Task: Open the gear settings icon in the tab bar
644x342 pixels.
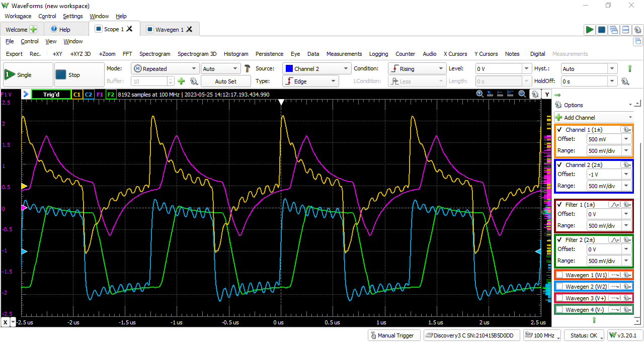Action: tap(637, 30)
